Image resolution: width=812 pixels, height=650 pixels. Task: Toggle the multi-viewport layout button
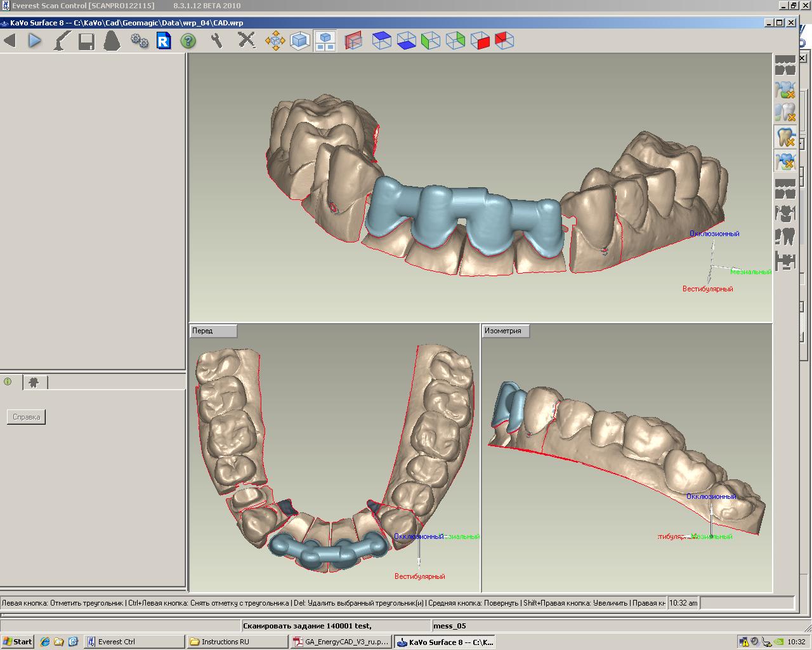click(325, 41)
